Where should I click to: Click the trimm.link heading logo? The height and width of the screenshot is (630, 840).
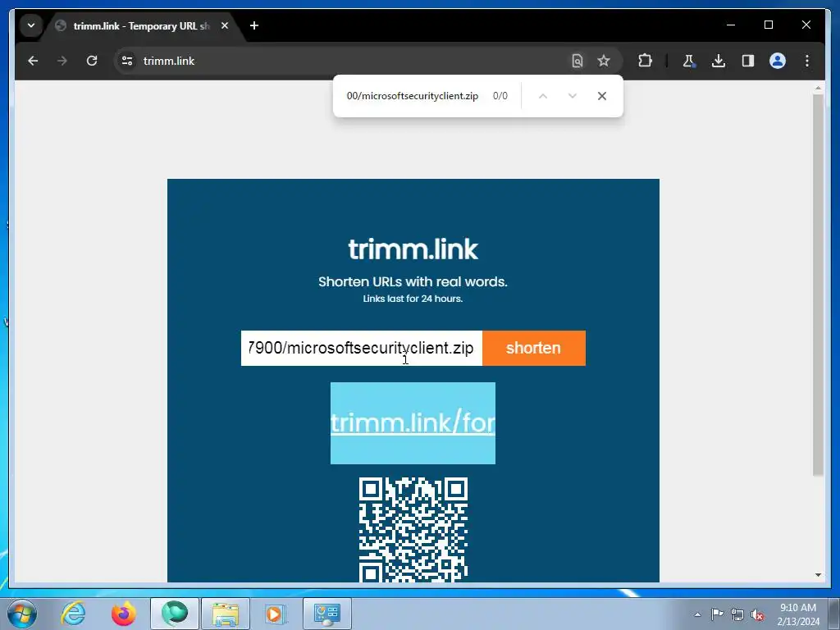(x=413, y=249)
